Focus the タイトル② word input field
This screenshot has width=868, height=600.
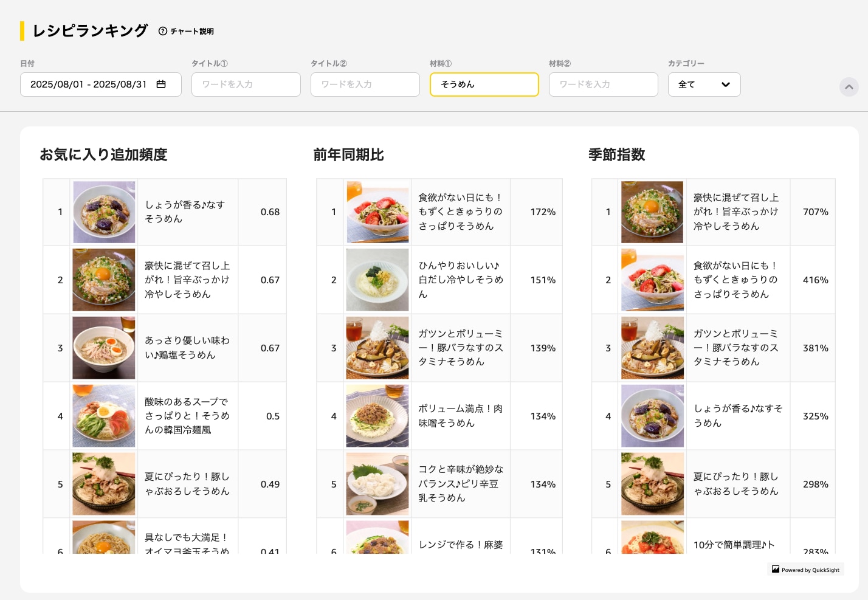(x=365, y=84)
